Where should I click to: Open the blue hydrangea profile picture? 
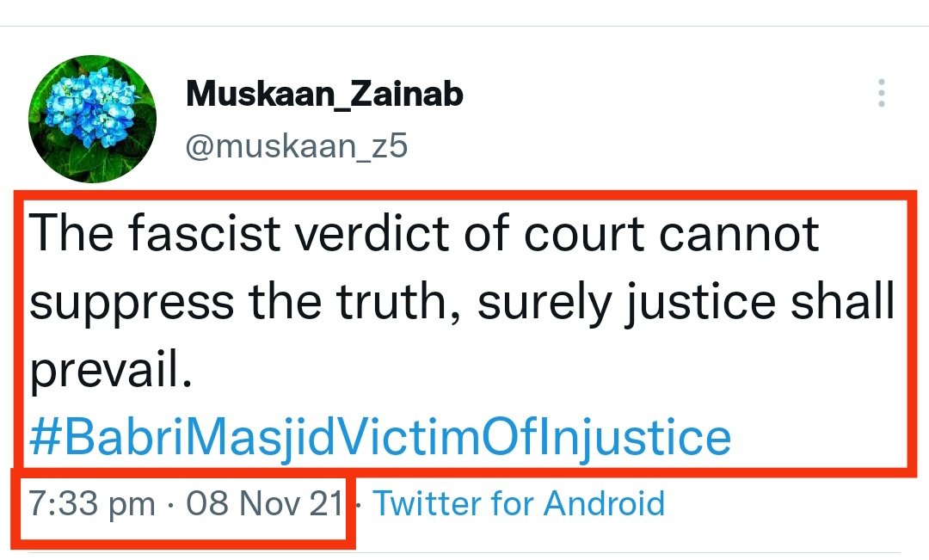point(93,117)
